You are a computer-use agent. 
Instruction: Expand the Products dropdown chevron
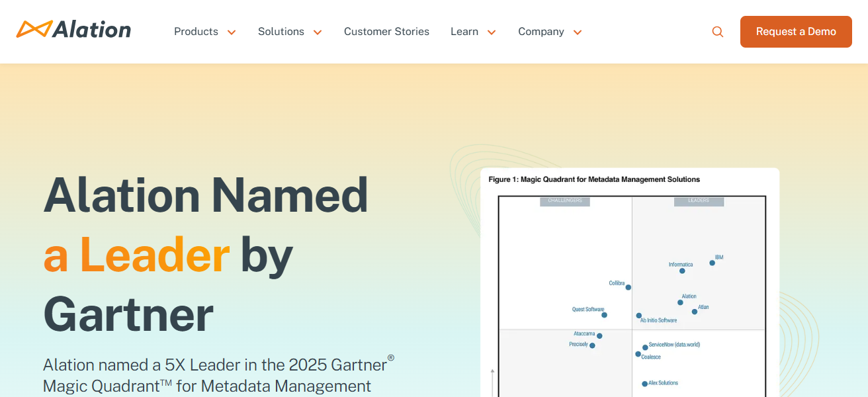[232, 32]
